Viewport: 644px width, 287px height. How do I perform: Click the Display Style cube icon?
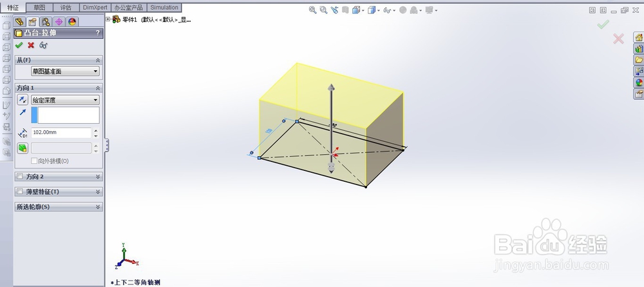372,10
